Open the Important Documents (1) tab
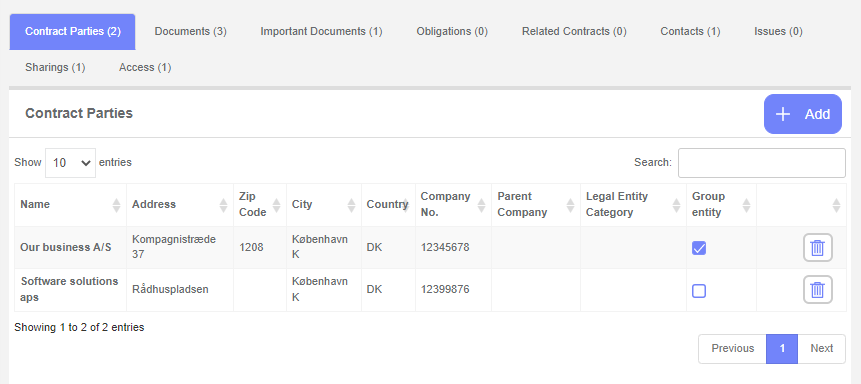 click(x=321, y=31)
